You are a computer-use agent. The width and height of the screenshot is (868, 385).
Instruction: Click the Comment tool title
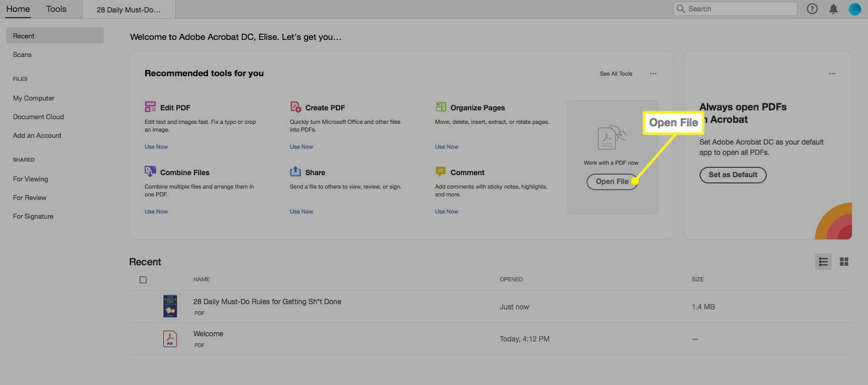point(467,173)
